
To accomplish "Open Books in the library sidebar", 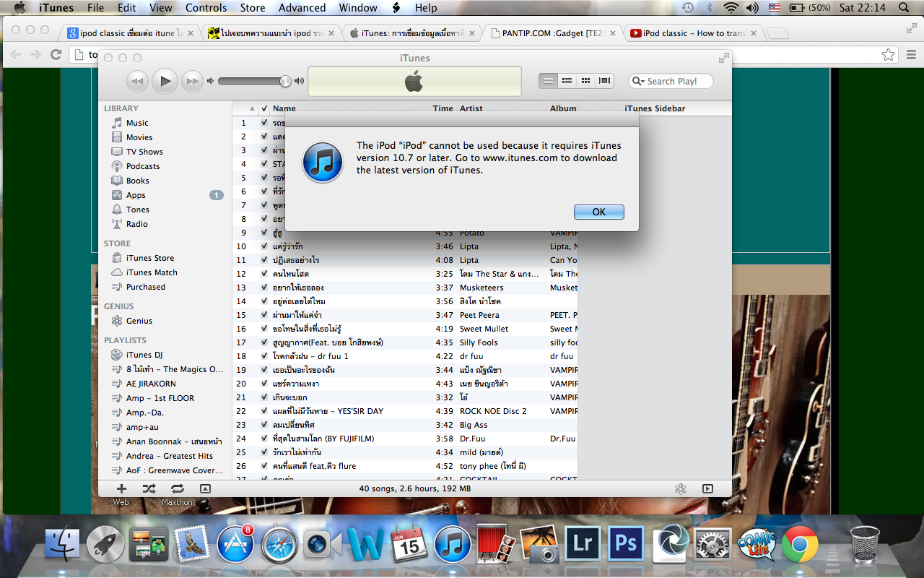I will click(x=137, y=181).
